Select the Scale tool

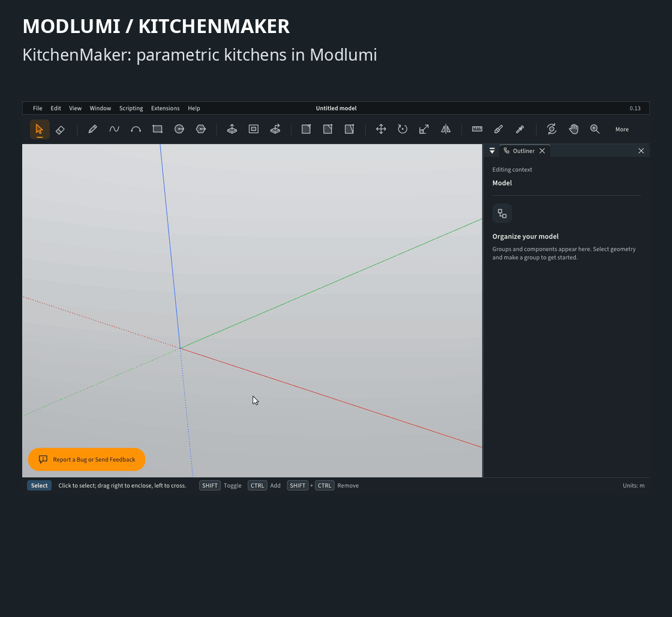tap(424, 129)
